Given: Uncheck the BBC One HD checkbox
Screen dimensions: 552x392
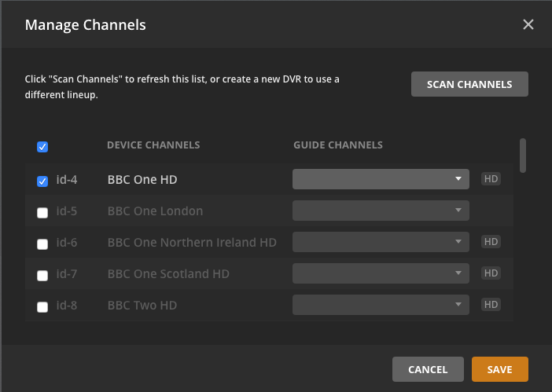Looking at the screenshot, I should click(x=42, y=181).
